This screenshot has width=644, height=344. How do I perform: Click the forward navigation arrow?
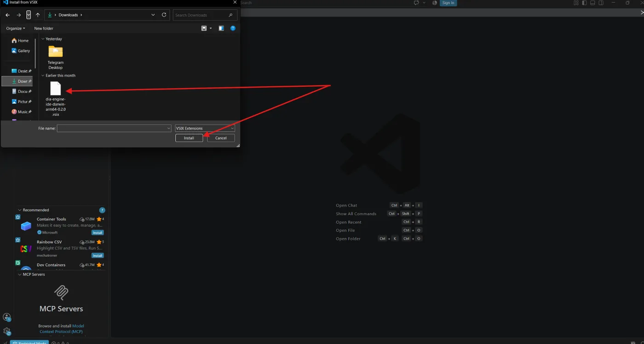click(x=19, y=15)
